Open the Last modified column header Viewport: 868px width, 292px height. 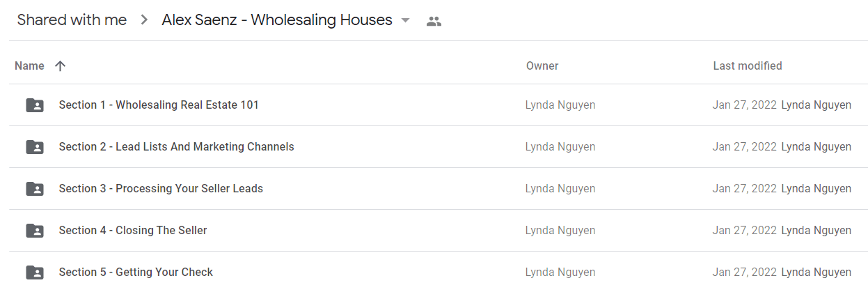click(748, 66)
